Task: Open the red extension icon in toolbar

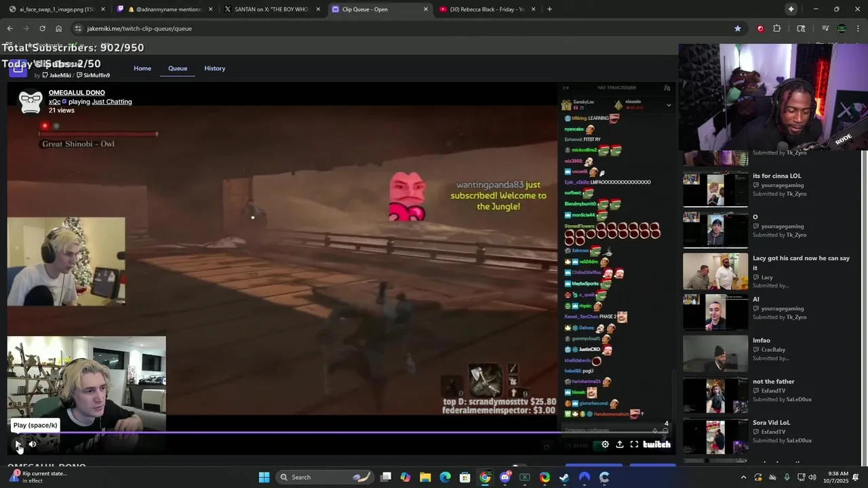Action: click(x=760, y=28)
